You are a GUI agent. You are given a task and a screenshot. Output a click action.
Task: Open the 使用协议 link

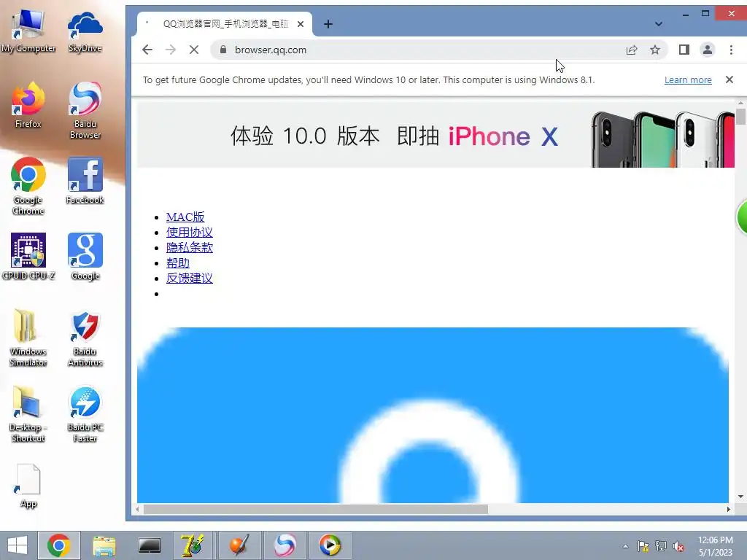point(189,233)
